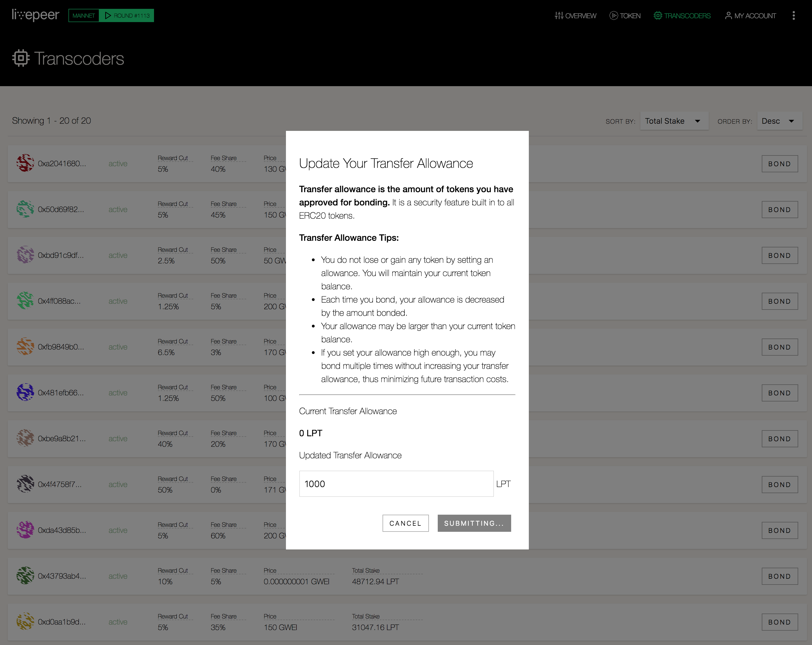Open the Token nav item
This screenshot has width=812, height=645.
[x=625, y=15]
